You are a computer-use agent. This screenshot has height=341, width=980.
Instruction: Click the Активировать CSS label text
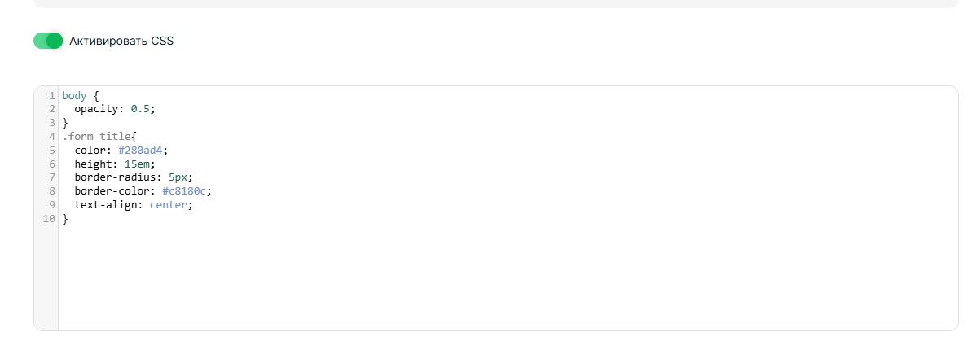click(x=121, y=41)
